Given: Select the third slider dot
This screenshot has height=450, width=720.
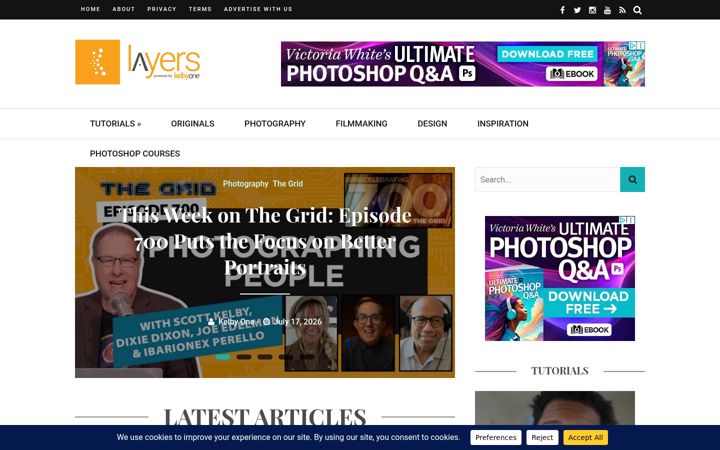Looking at the screenshot, I should pos(265,357).
